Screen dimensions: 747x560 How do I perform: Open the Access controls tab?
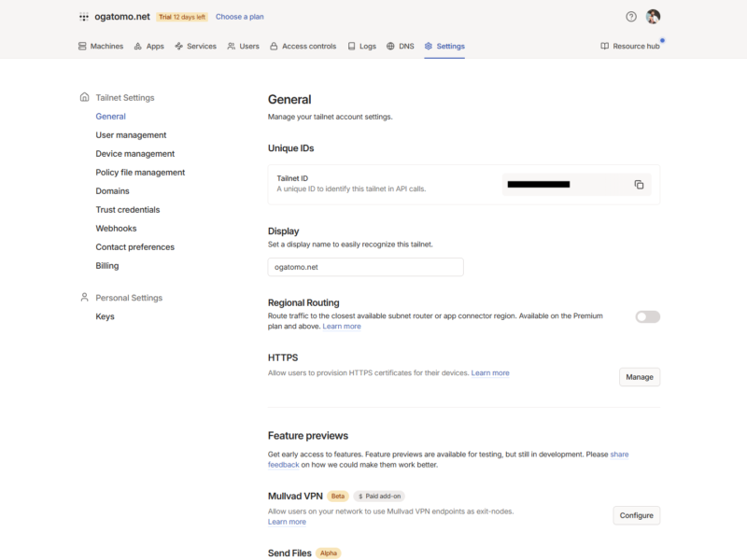tap(303, 46)
